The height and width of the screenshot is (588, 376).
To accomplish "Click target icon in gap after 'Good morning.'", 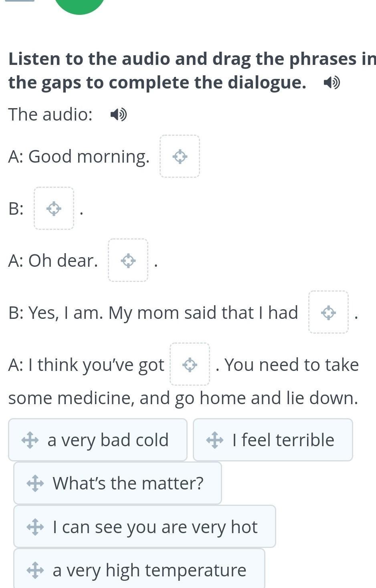I will [180, 156].
